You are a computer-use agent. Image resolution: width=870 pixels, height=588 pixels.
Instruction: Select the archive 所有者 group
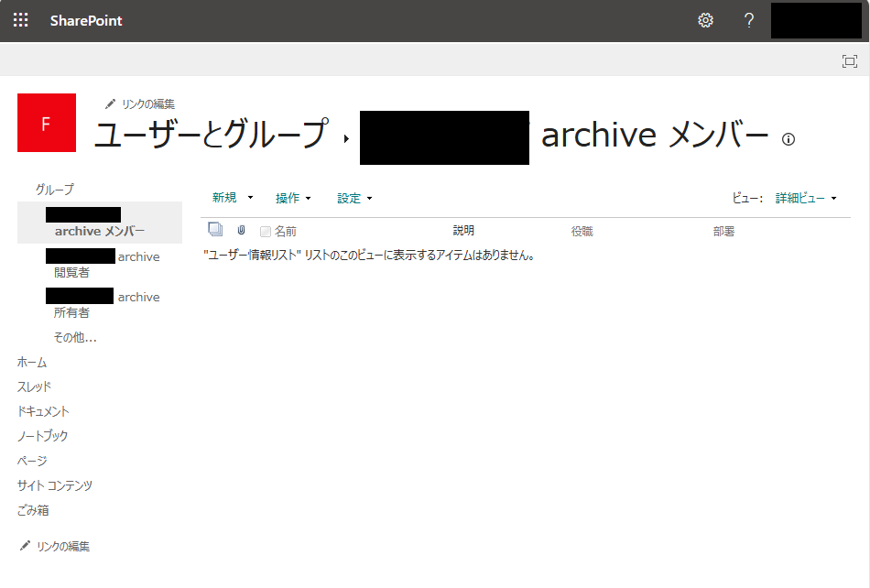click(103, 305)
